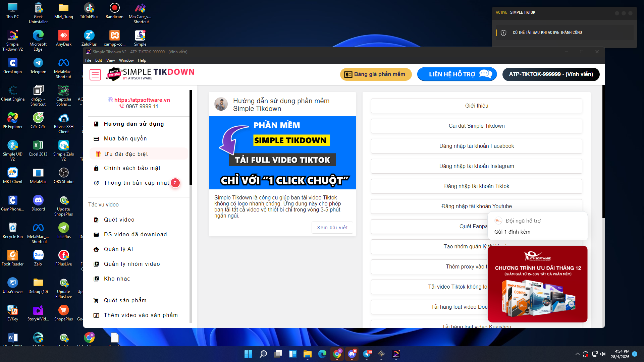Open ZaloPlus desktop shortcut
The height and width of the screenshot is (362, 644).
[89, 38]
